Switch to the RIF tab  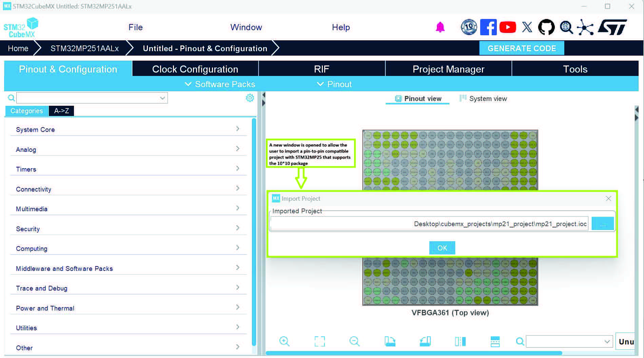pyautogui.click(x=322, y=69)
